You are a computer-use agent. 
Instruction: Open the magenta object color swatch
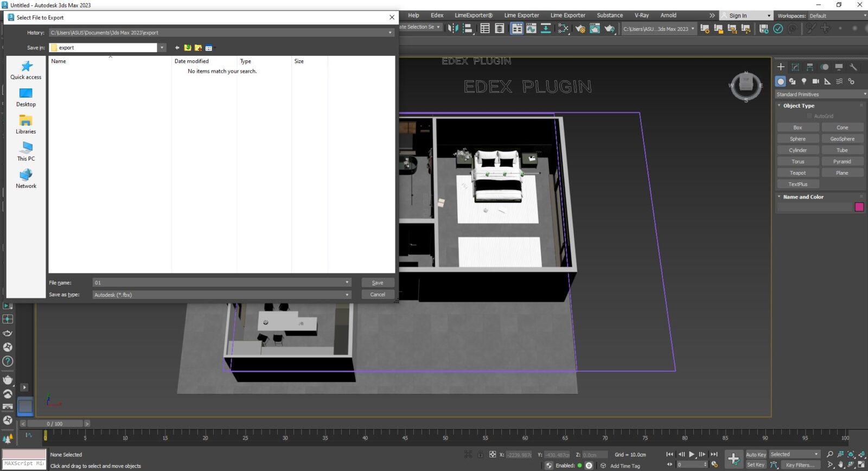(x=859, y=207)
